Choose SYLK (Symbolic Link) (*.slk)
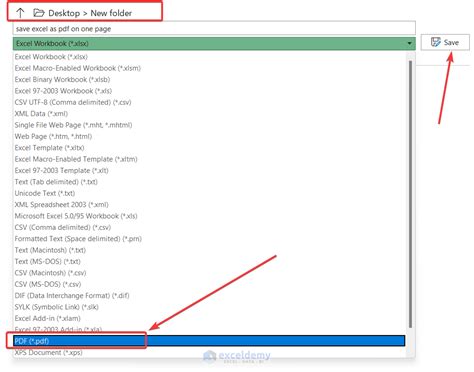Image resolution: width=474 pixels, height=372 pixels. [x=56, y=307]
